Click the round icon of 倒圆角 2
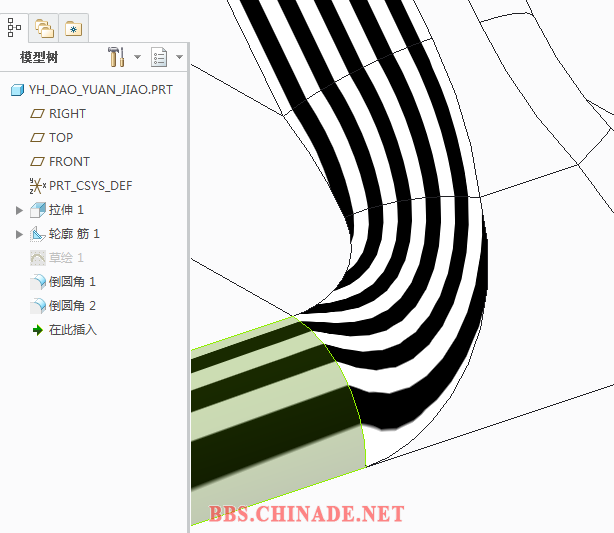Viewport: 614px width, 533px height. click(38, 306)
